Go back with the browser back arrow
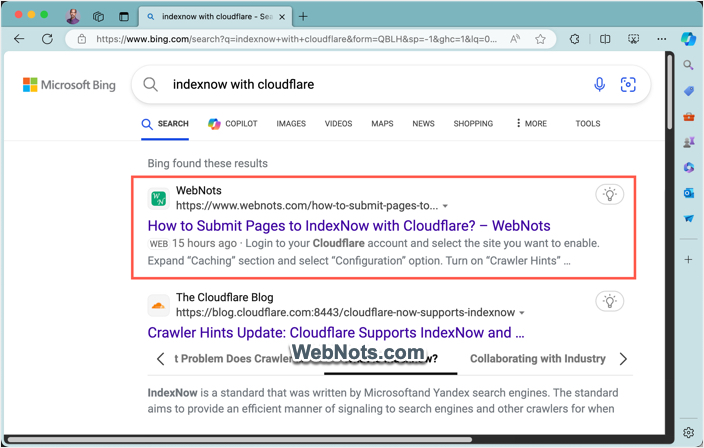Screen dimensions: 704x448 [19, 39]
